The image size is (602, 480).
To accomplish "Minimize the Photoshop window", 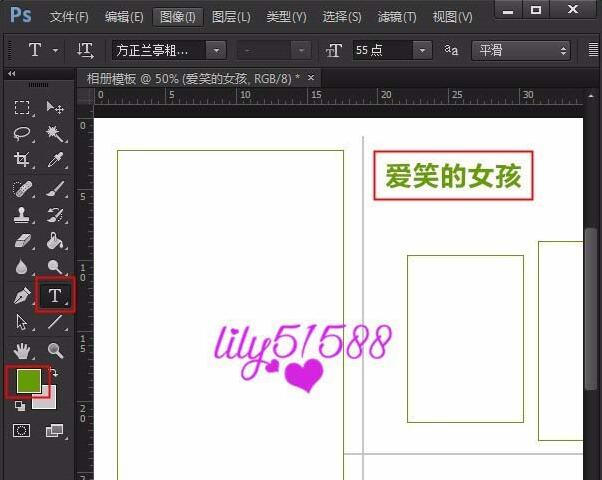I will tap(508, 10).
